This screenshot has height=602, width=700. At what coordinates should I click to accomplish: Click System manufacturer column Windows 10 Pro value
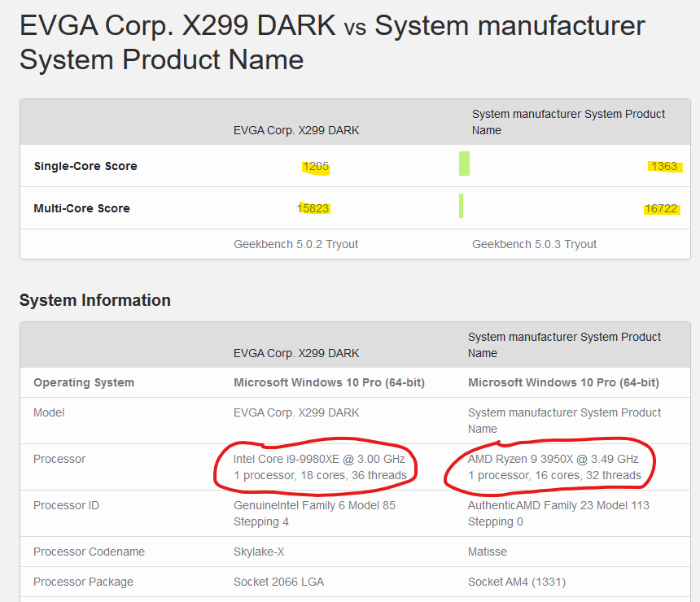tap(563, 383)
